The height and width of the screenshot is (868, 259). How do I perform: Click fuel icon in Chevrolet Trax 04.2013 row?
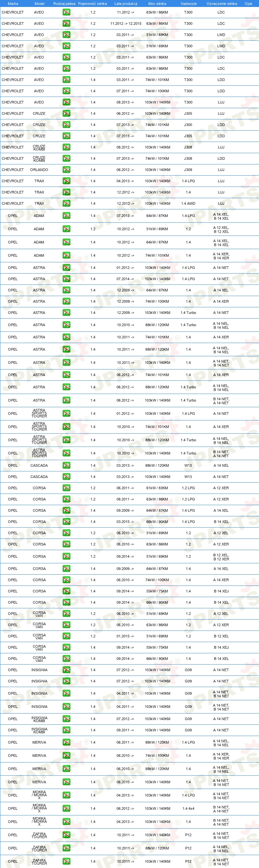67,181
